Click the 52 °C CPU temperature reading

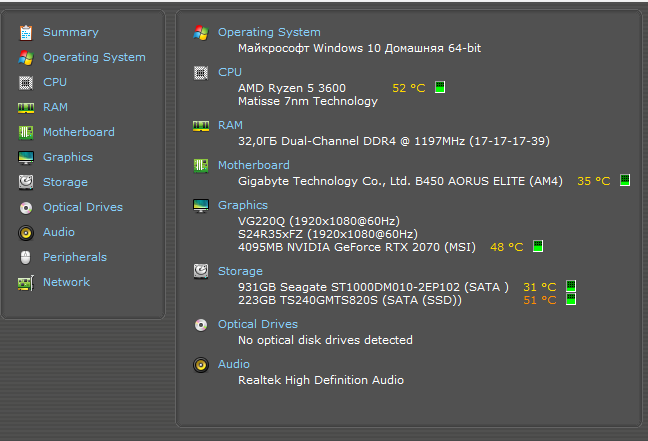pos(408,88)
